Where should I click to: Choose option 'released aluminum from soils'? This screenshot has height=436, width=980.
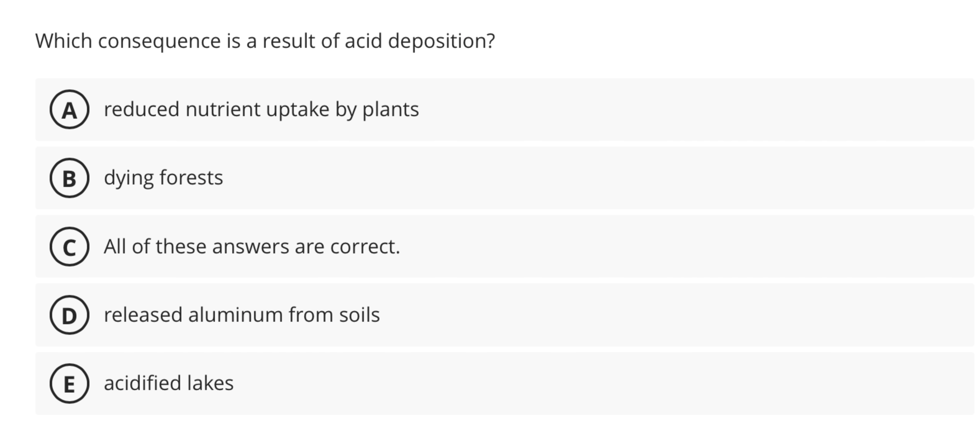coord(242,315)
